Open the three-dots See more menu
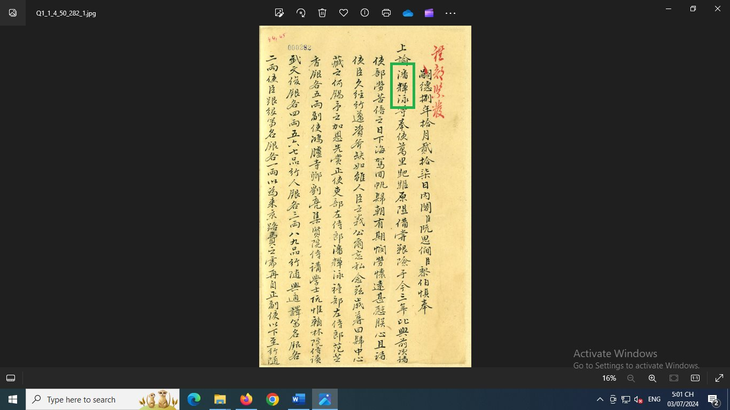The width and height of the screenshot is (730, 410). [451, 13]
